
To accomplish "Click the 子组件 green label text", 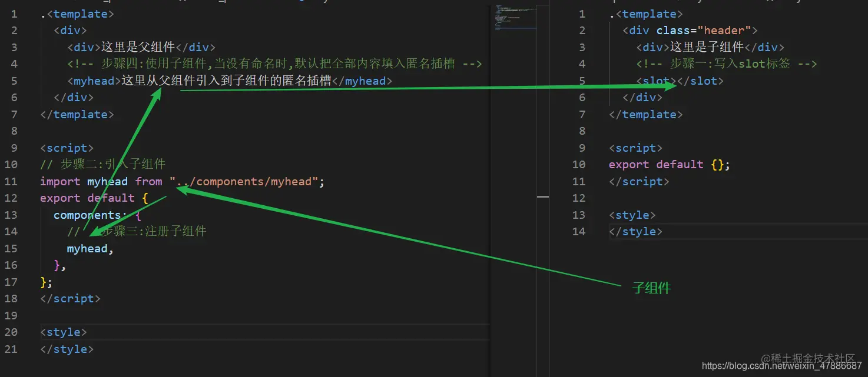I will tap(651, 288).
